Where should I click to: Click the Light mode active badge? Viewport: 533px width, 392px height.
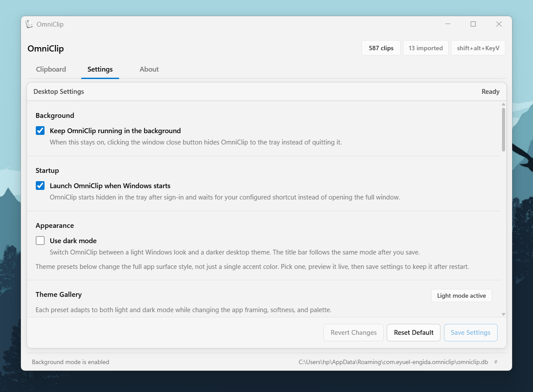click(461, 296)
